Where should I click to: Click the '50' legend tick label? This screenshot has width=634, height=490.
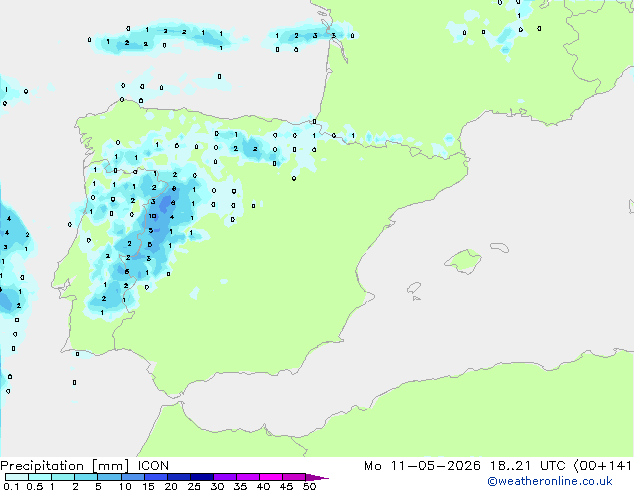tap(309, 486)
